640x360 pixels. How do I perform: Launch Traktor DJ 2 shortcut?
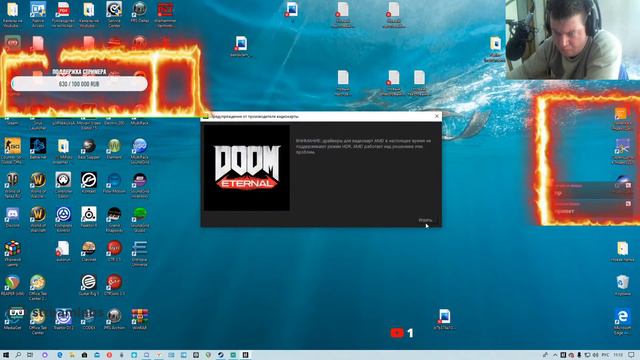63,319
